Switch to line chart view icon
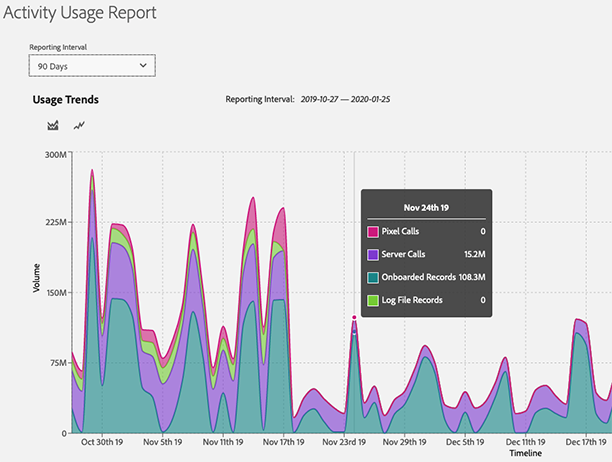The width and height of the screenshot is (612, 462). [79, 125]
